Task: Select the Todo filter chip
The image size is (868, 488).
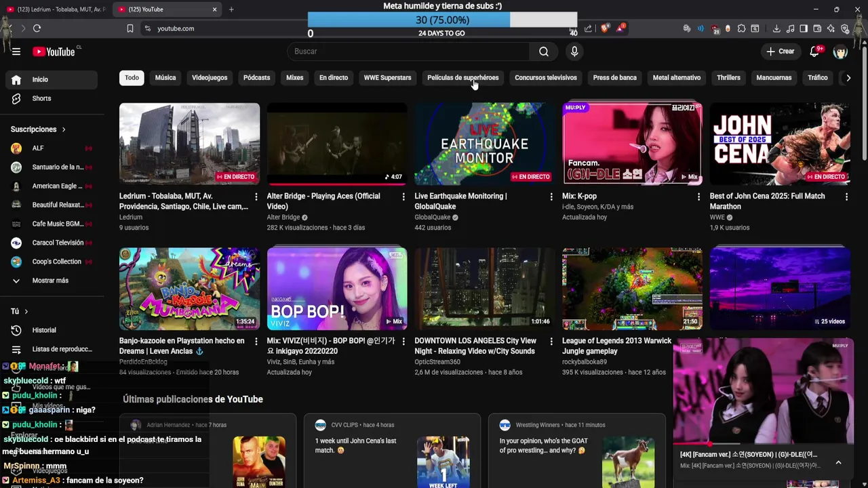Action: point(132,78)
